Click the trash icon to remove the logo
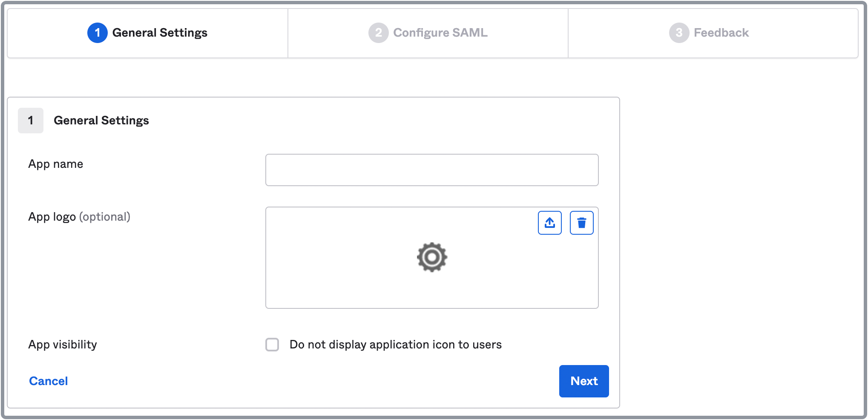Viewport: 868px width, 420px height. click(581, 222)
